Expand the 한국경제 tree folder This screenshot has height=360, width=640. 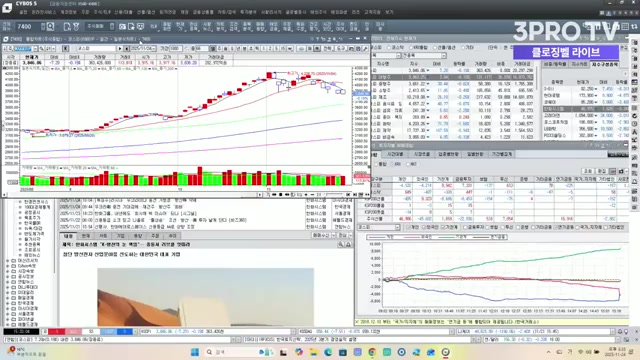[x=8, y=303]
